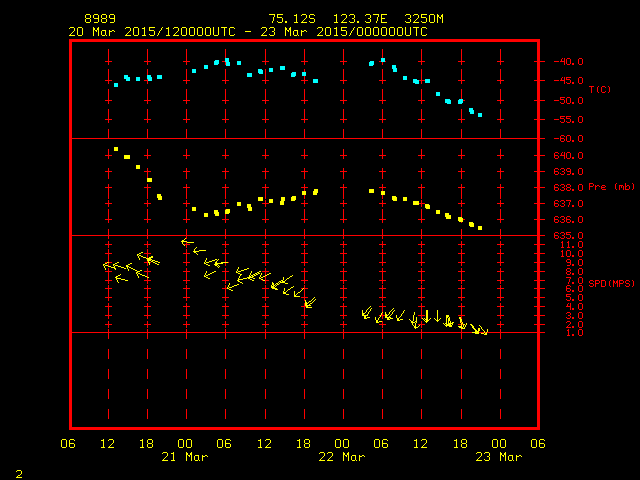Click the 4.0 wind speed tick label
Screen dimensions: 640x480
[574, 307]
